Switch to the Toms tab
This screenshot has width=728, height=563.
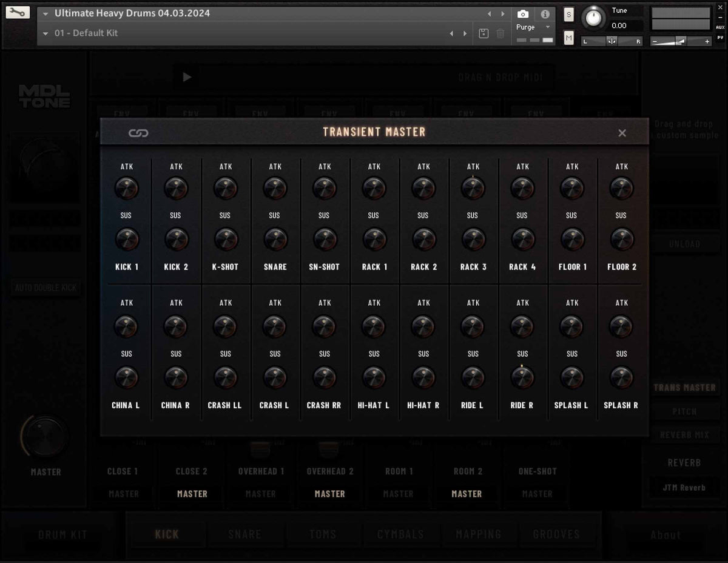pyautogui.click(x=323, y=534)
